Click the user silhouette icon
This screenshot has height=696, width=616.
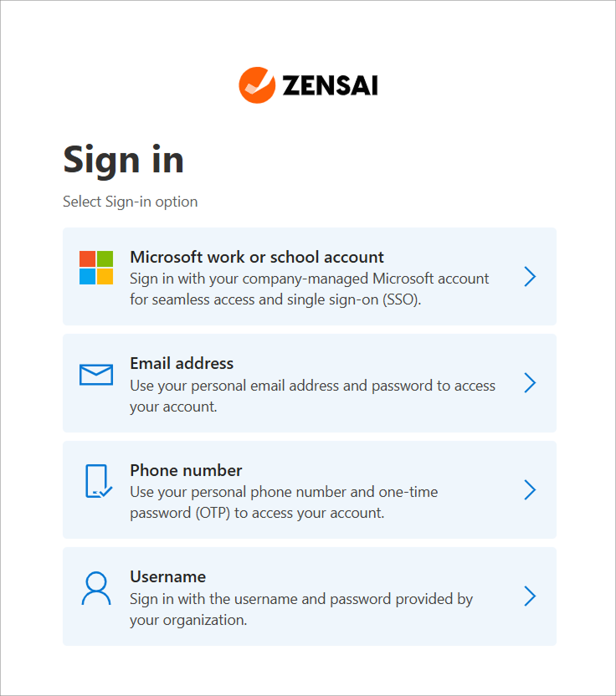coord(96,588)
